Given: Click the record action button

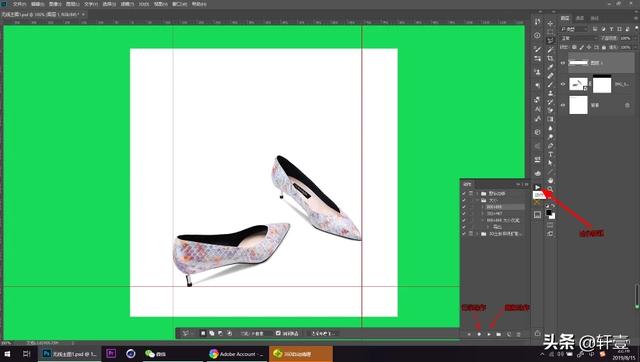Looking at the screenshot, I should 479,334.
